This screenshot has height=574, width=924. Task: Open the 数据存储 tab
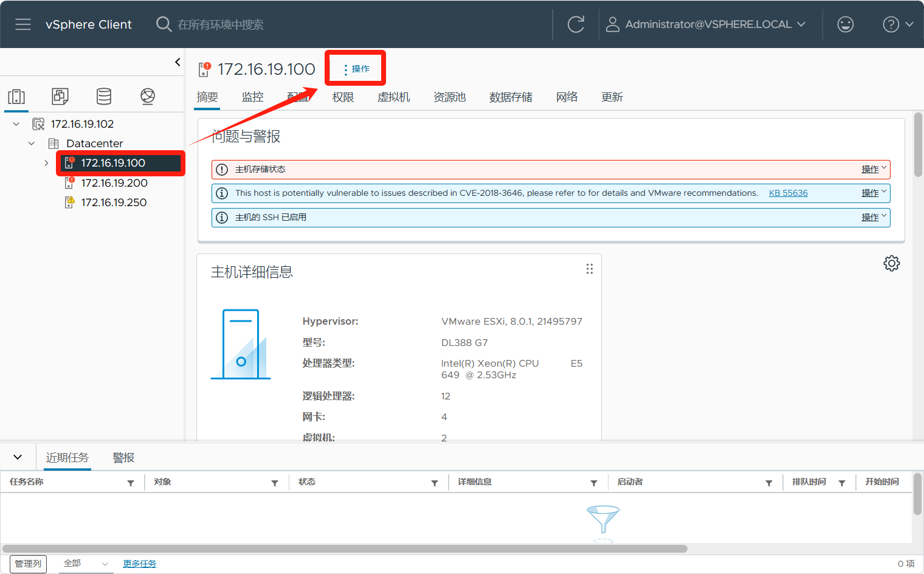point(511,97)
